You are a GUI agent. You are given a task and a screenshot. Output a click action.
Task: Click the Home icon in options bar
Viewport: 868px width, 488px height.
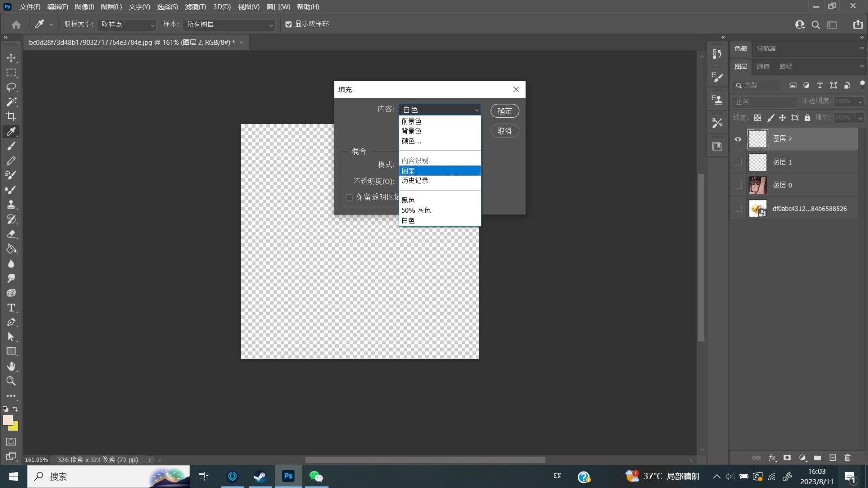[16, 24]
